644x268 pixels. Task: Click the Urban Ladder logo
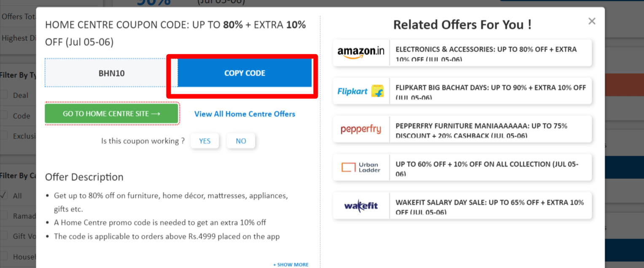361,167
